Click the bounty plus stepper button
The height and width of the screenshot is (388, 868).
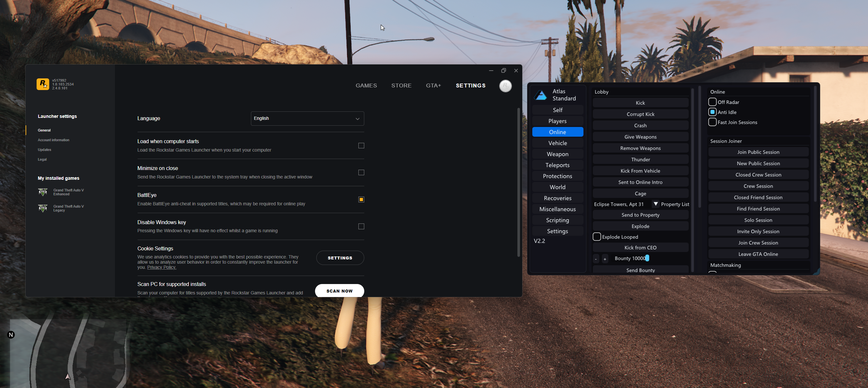tap(605, 259)
